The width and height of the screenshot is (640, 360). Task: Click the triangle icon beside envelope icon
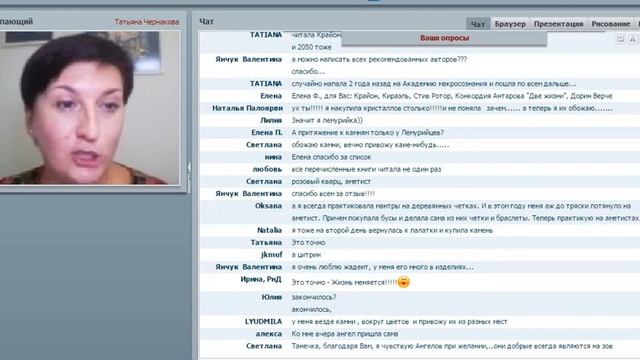tap(632, 39)
